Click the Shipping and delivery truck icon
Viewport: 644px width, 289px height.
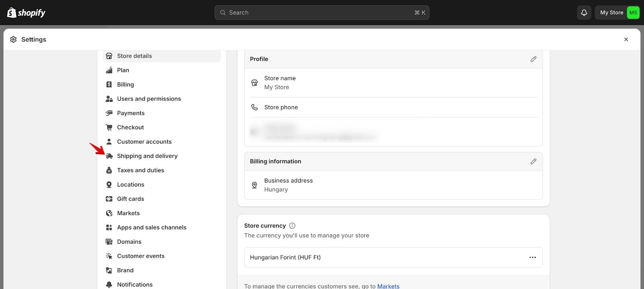(109, 156)
